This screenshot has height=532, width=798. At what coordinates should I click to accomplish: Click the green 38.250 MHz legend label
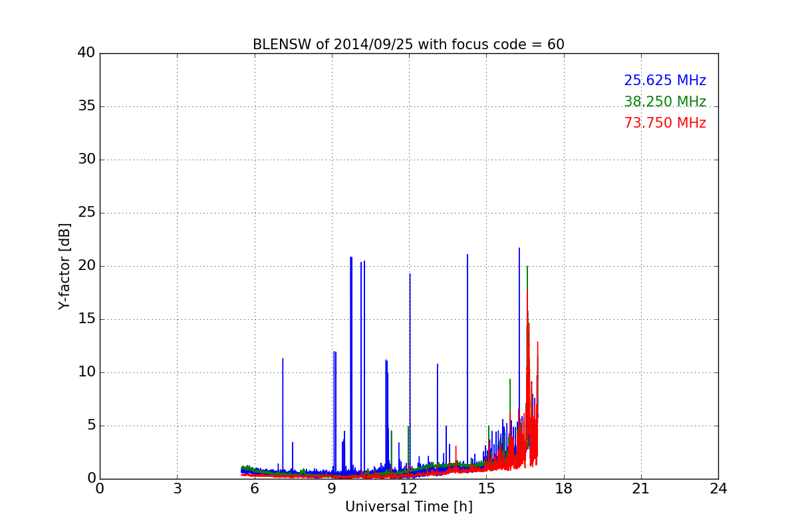665,102
